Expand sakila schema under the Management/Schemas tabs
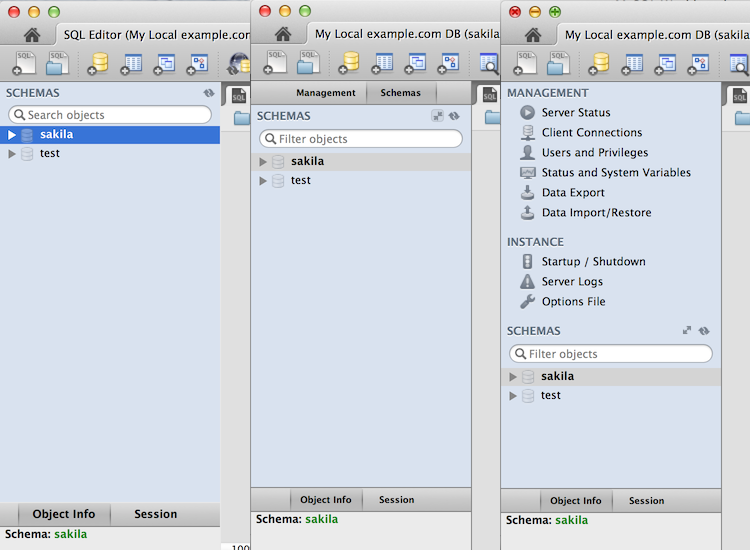 [263, 162]
